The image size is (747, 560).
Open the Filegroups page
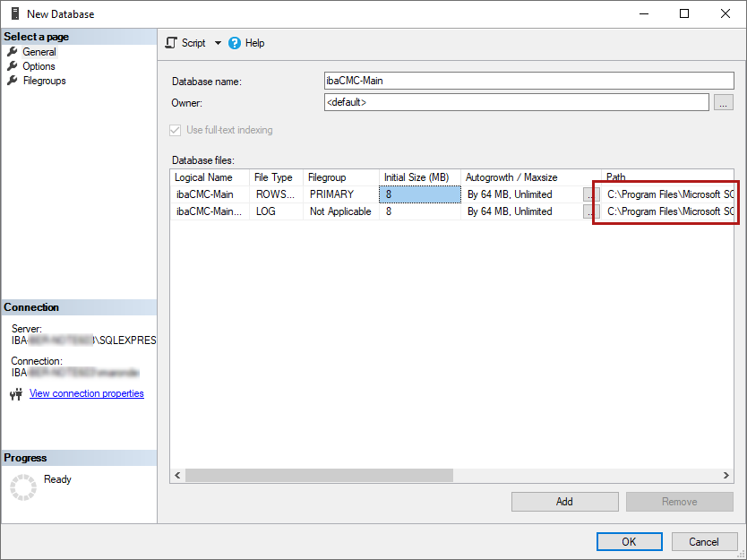click(44, 81)
